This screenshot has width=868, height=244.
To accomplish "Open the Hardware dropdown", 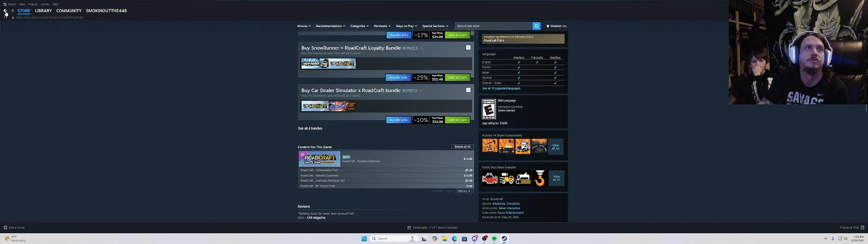I will [382, 26].
